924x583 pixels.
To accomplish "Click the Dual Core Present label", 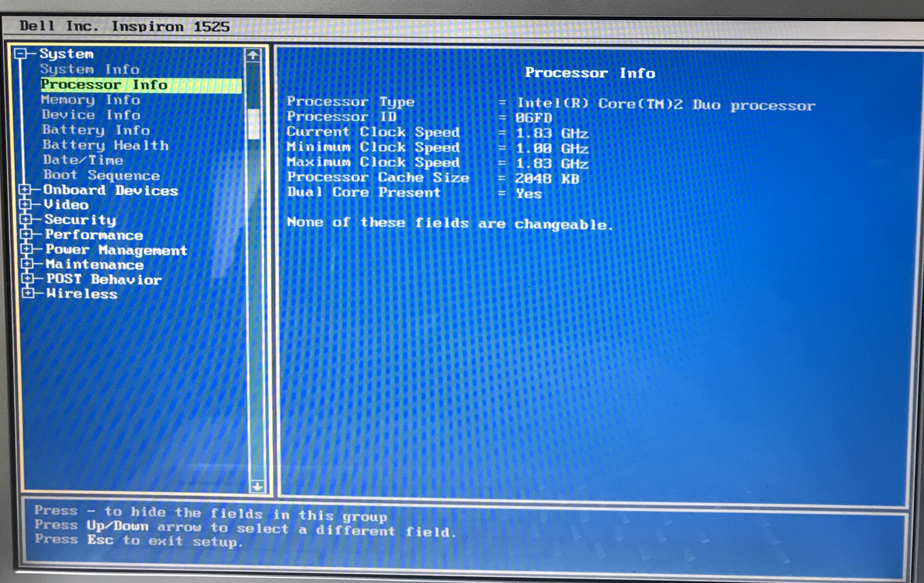I will 363,192.
